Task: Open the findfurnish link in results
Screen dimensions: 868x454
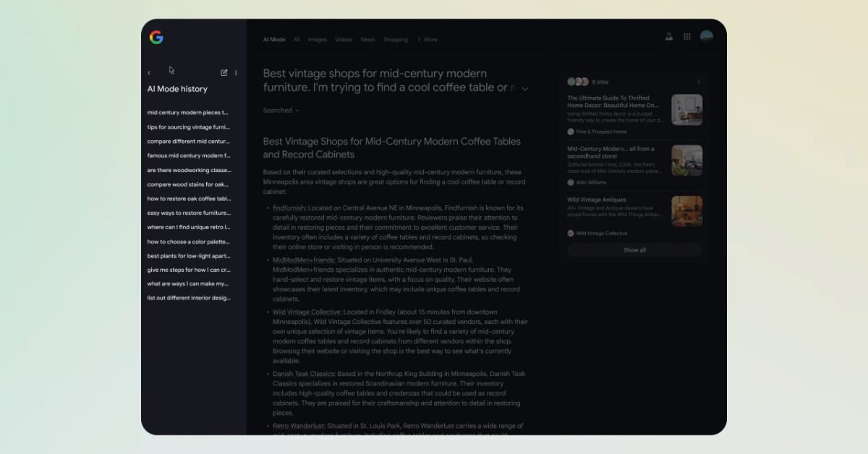Action: coord(289,208)
